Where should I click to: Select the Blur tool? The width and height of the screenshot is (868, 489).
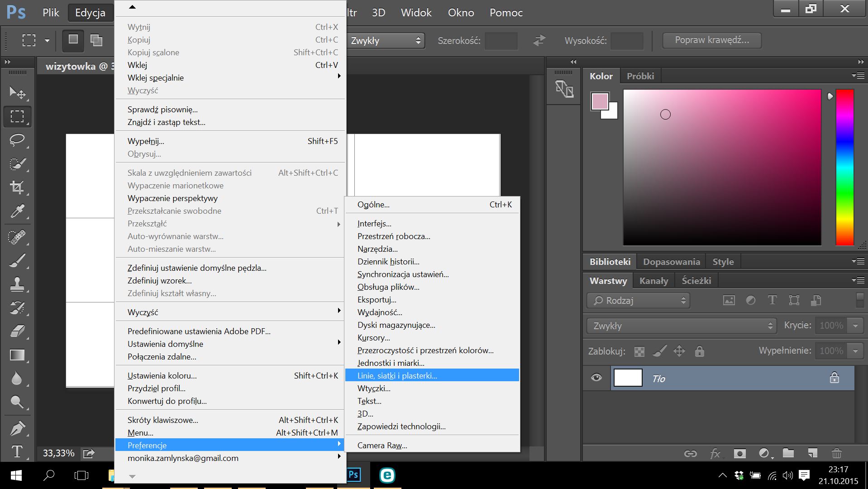pyautogui.click(x=17, y=378)
